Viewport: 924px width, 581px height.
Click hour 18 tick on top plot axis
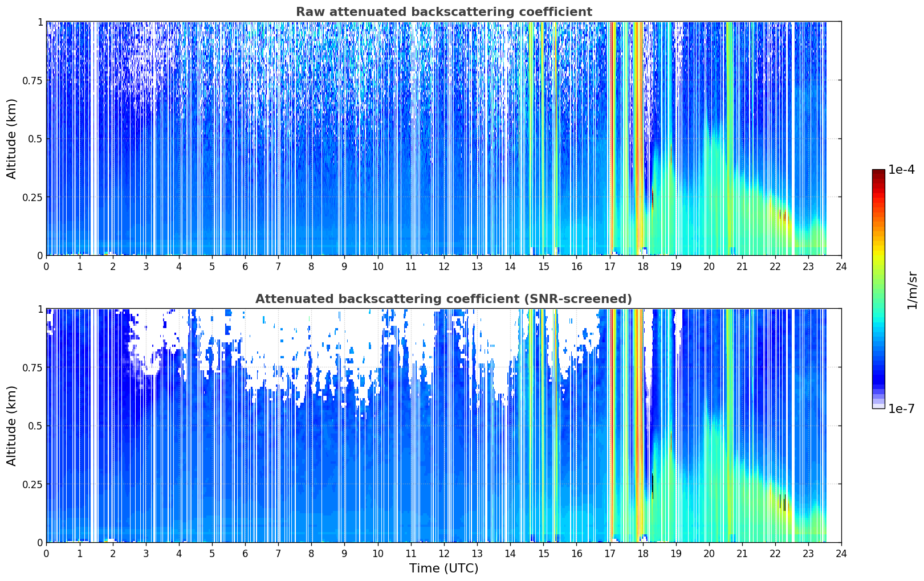point(642,267)
